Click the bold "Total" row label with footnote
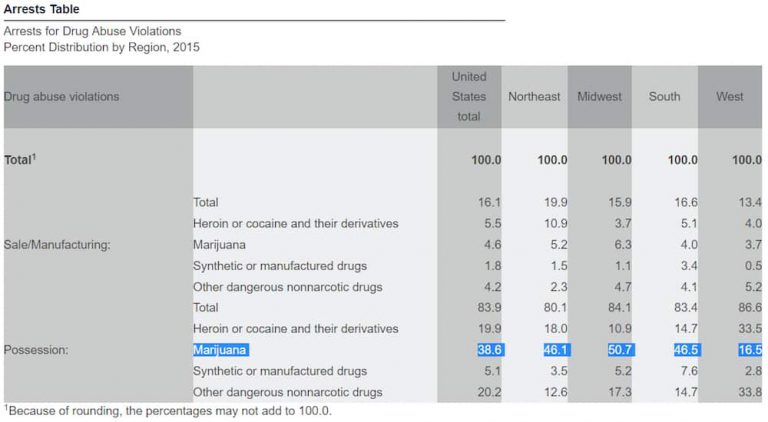The width and height of the screenshot is (768, 422). [20, 160]
